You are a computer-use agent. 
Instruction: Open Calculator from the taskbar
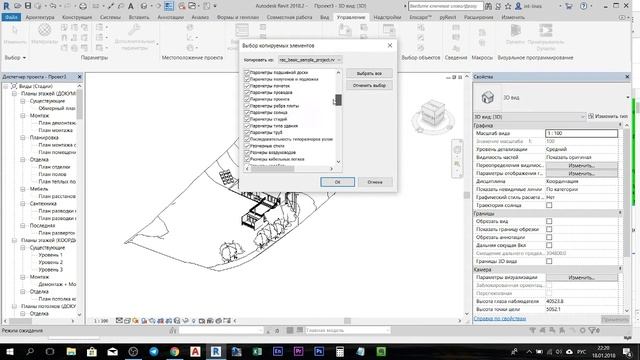[340, 351]
